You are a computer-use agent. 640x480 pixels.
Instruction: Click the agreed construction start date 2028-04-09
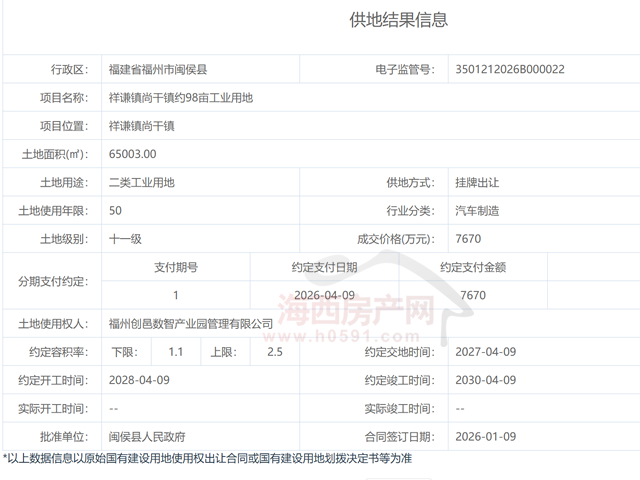point(139,380)
